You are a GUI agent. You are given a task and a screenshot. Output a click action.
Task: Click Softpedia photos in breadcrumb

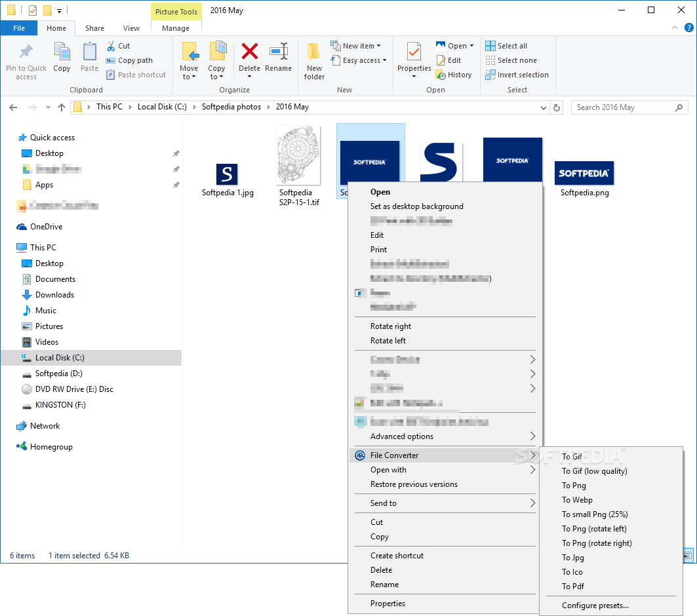click(x=231, y=107)
